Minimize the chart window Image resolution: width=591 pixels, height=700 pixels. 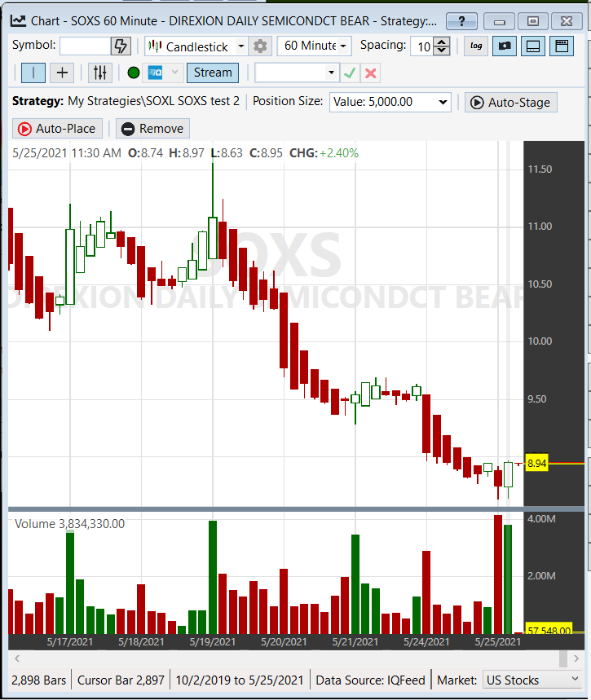(x=500, y=21)
